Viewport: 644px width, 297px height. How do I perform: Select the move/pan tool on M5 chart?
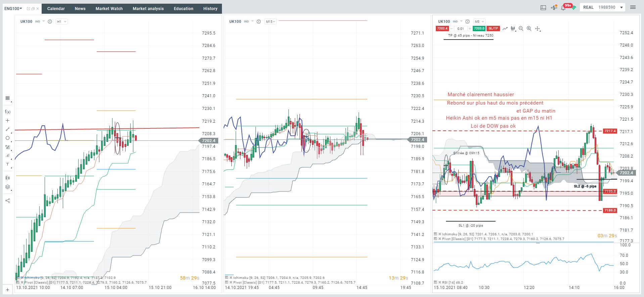538,29
